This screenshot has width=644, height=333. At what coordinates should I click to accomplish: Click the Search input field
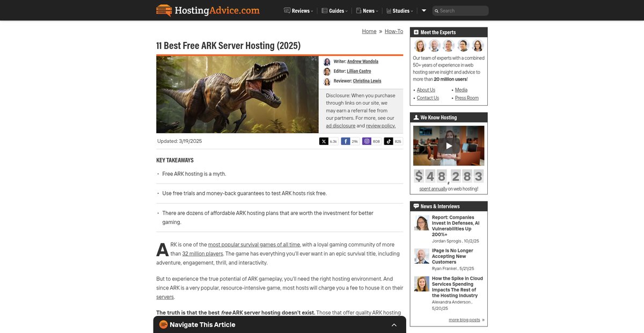pos(460,11)
